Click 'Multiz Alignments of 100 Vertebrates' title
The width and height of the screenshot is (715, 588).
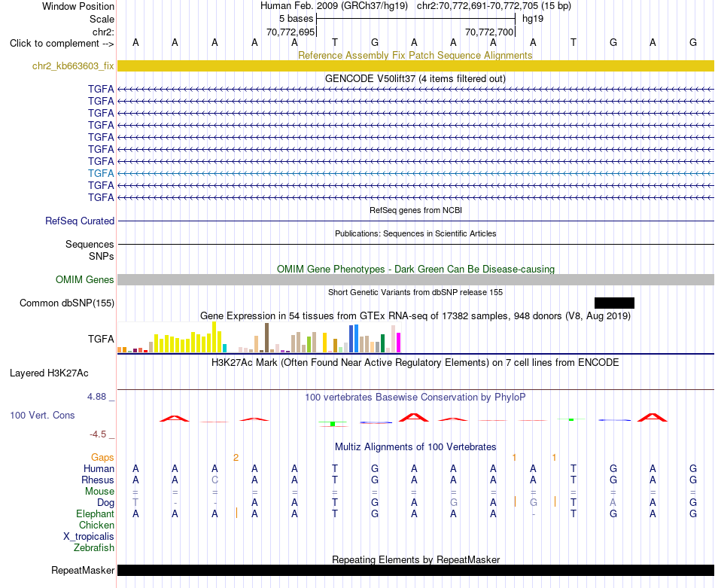click(x=415, y=447)
